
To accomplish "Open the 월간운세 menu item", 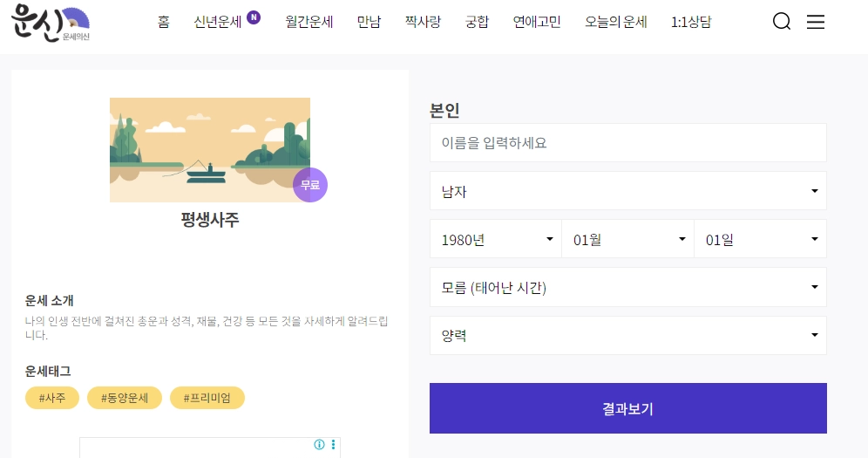I will (x=309, y=22).
